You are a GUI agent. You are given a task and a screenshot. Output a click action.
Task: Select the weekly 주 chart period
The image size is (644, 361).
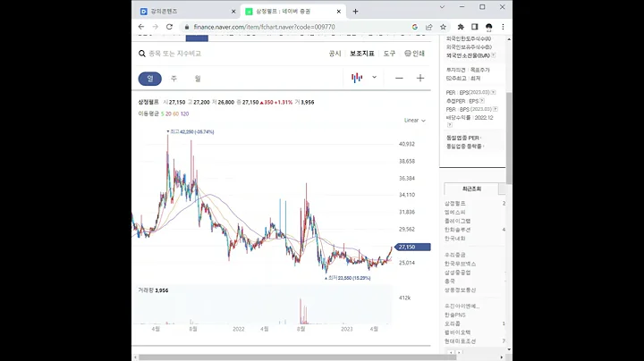(174, 79)
